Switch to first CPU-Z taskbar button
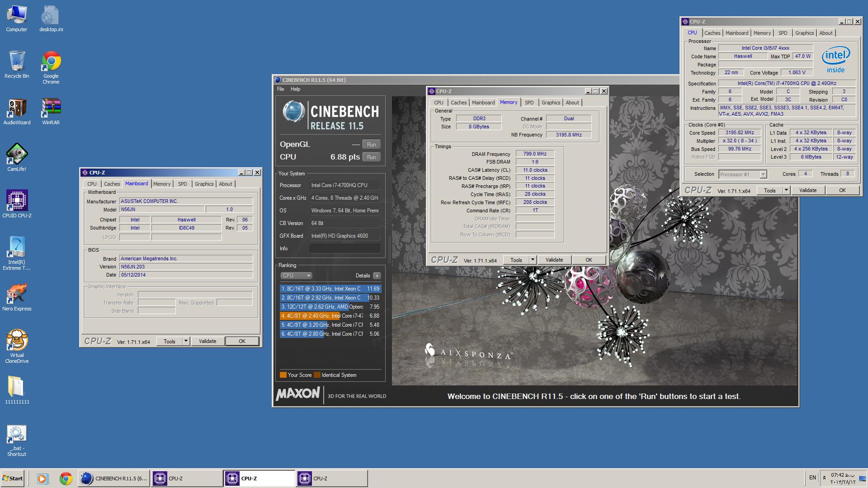868x488 pixels. [x=187, y=478]
